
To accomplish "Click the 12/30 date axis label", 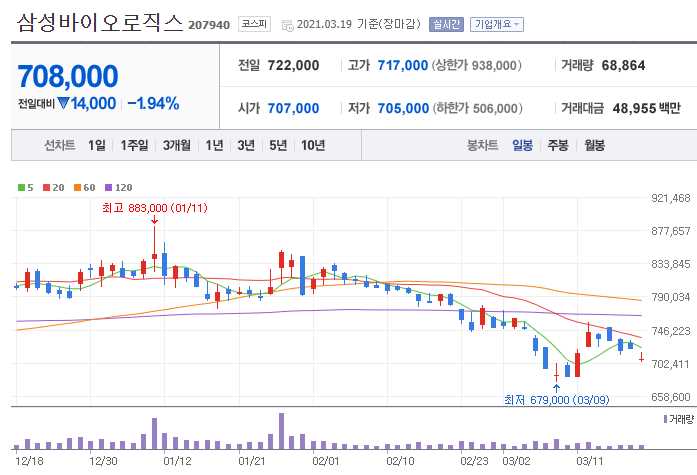I will [103, 461].
